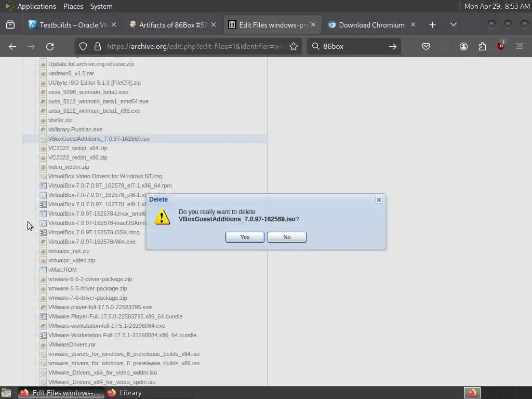Reload the page with the refresh icon
Image resolution: width=532 pixels, height=399 pixels.
pyautogui.click(x=50, y=46)
